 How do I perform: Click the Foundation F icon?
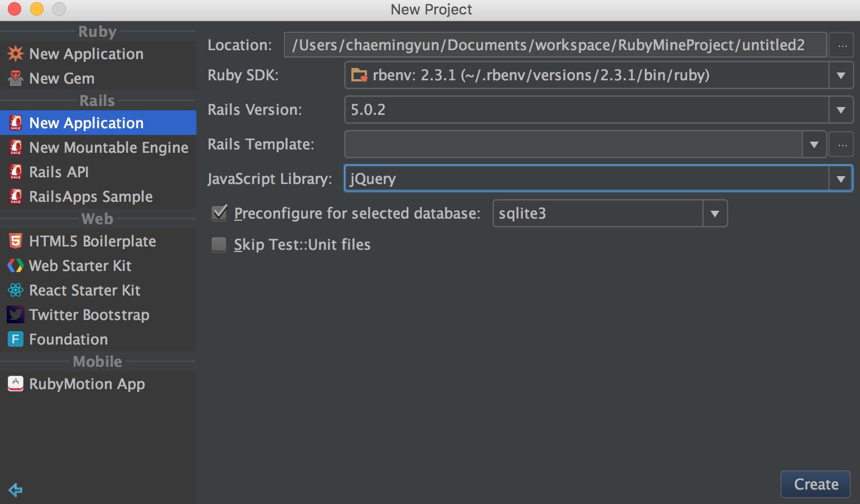click(x=16, y=339)
